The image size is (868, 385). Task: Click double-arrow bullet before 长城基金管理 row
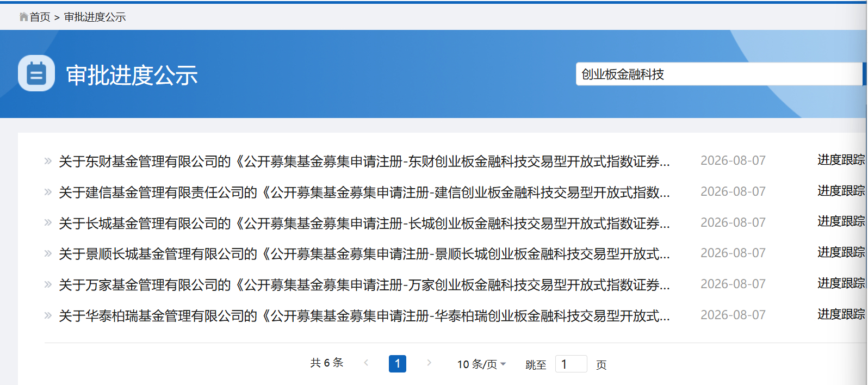48,222
